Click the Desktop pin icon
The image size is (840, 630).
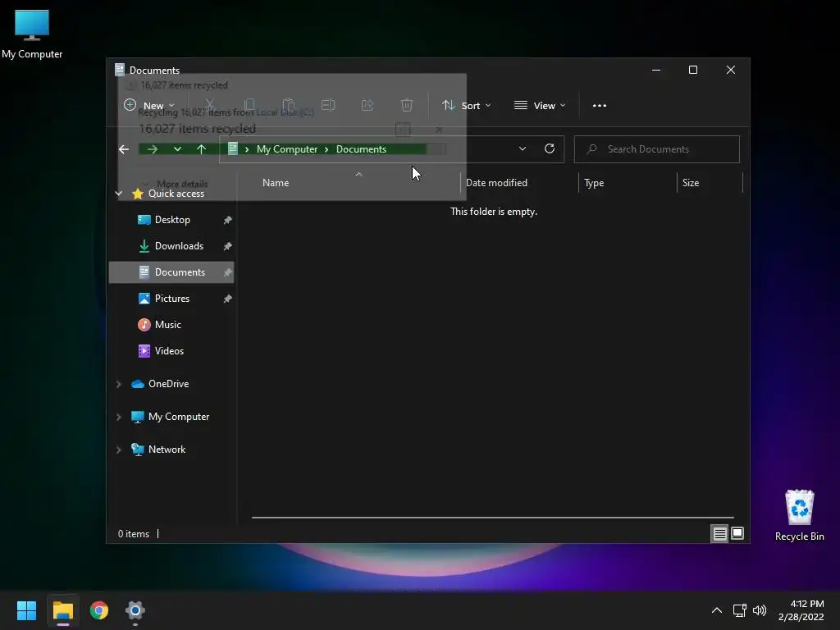click(228, 220)
